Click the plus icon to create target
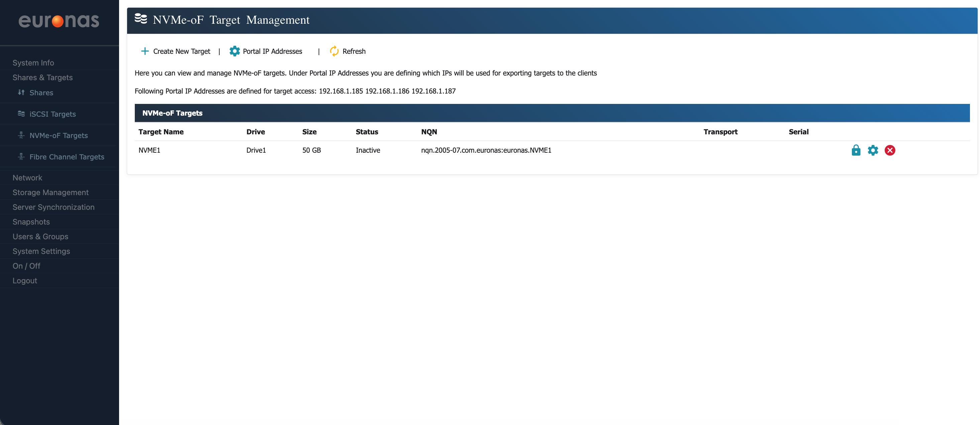 (144, 51)
